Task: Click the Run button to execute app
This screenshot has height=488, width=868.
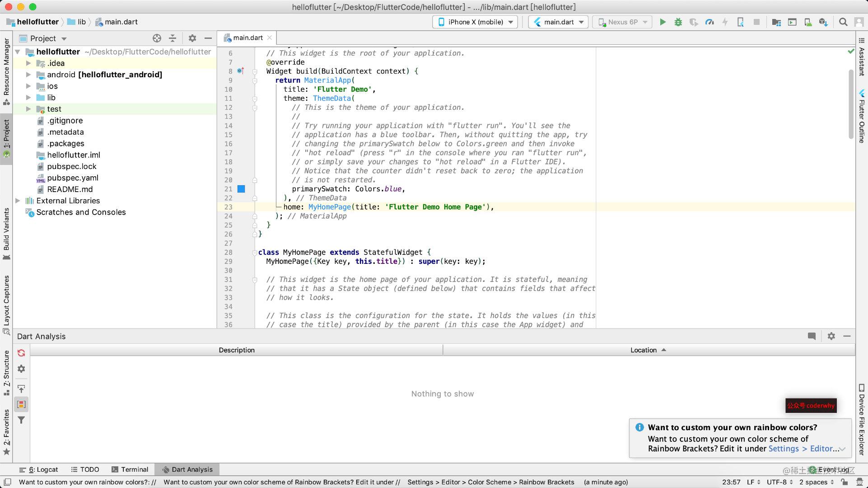Action: tap(663, 22)
